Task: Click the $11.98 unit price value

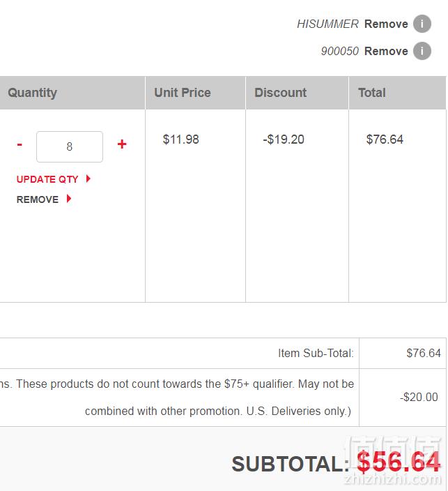Action: 181,139
